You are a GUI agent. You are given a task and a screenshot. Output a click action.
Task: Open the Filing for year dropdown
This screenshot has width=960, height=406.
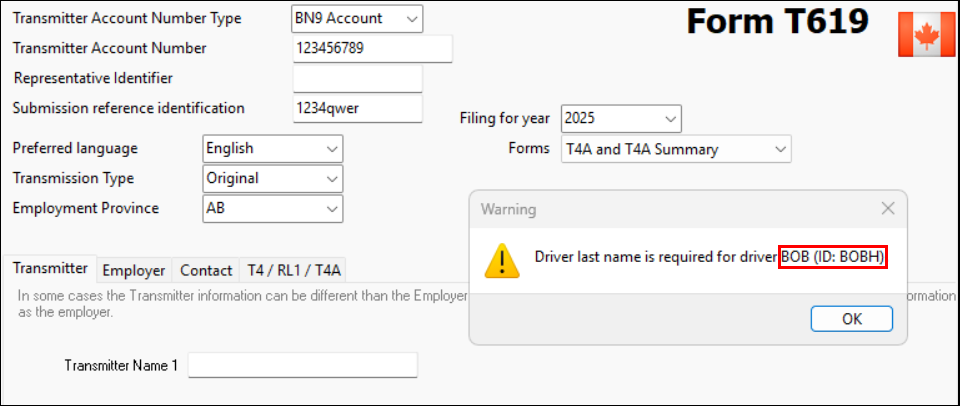pos(621,118)
